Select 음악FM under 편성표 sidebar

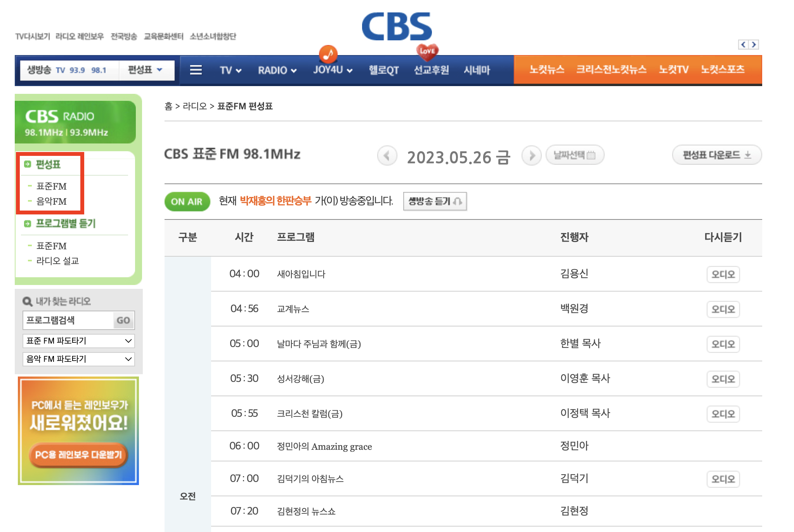[52, 202]
